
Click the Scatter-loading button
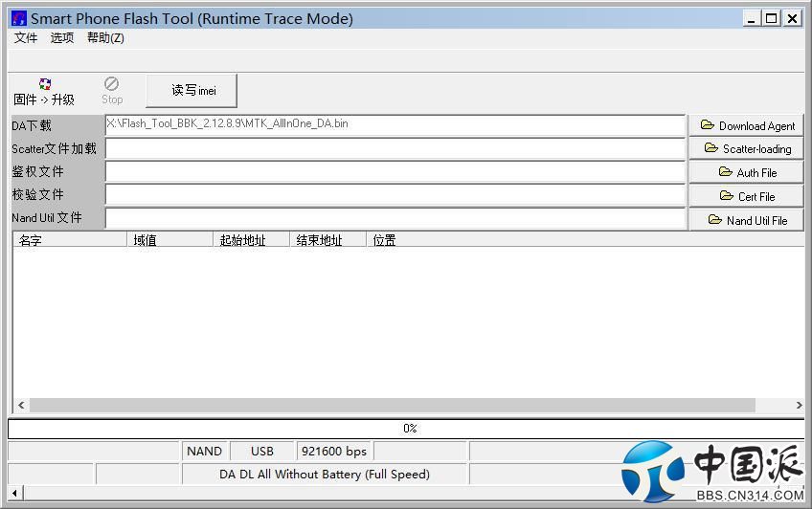(746, 149)
